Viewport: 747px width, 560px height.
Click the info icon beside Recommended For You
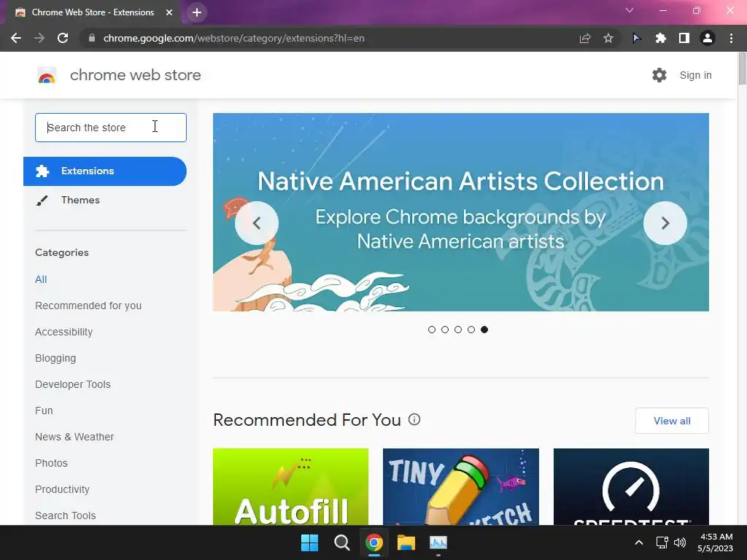tap(414, 419)
